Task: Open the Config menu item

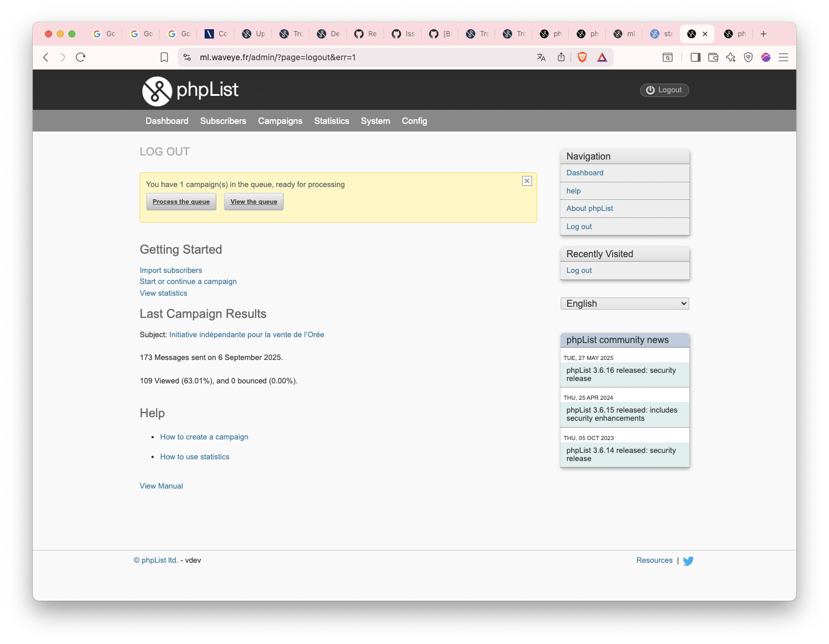Action: (414, 121)
